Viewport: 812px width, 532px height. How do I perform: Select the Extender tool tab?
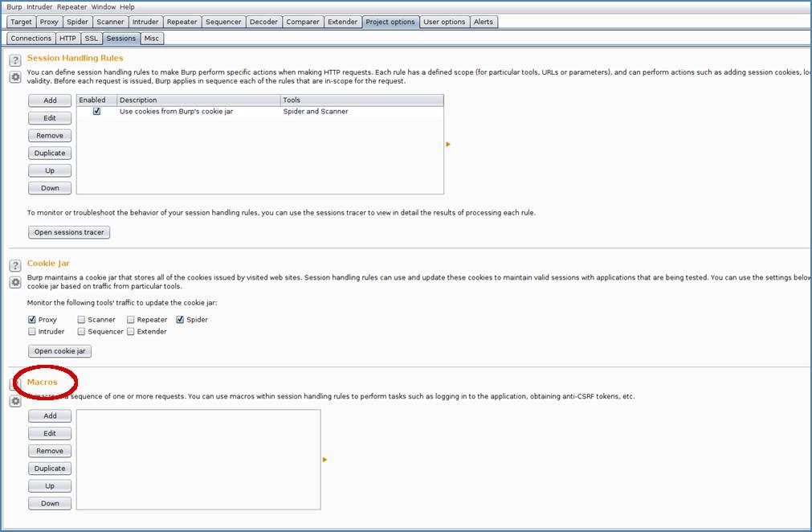point(342,22)
